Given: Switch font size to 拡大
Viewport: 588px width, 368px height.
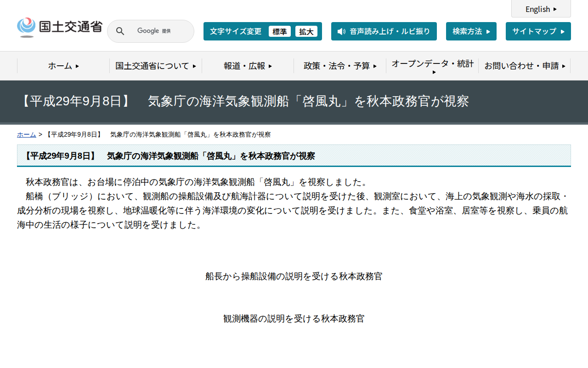Looking at the screenshot, I should 306,31.
